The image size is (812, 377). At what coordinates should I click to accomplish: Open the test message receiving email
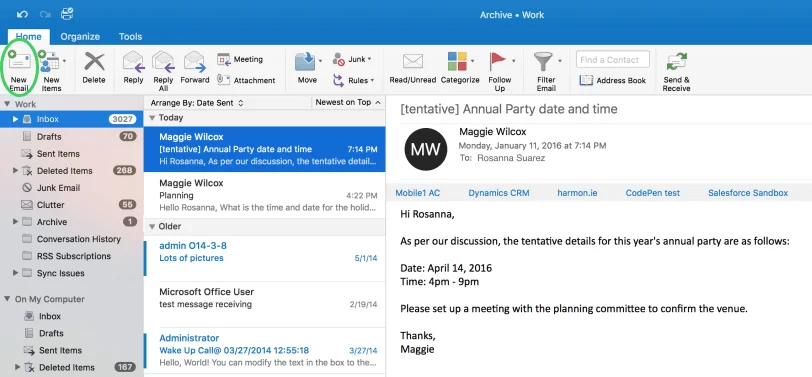(265, 304)
